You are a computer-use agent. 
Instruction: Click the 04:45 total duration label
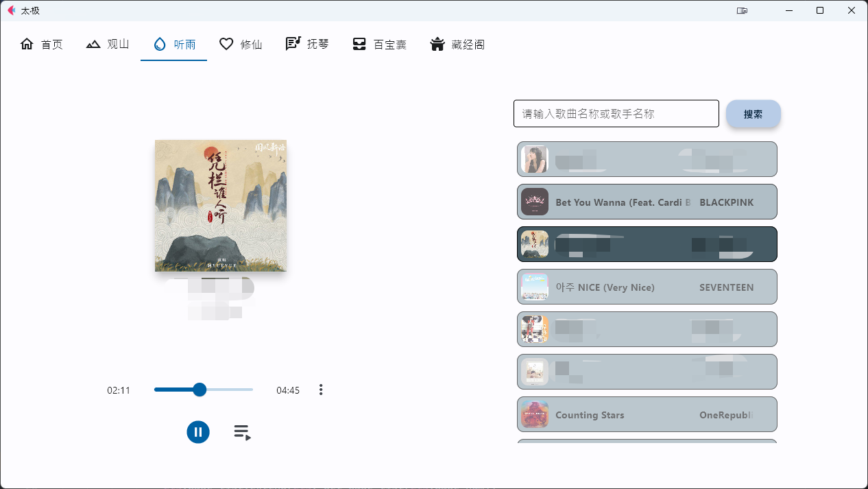(x=288, y=390)
